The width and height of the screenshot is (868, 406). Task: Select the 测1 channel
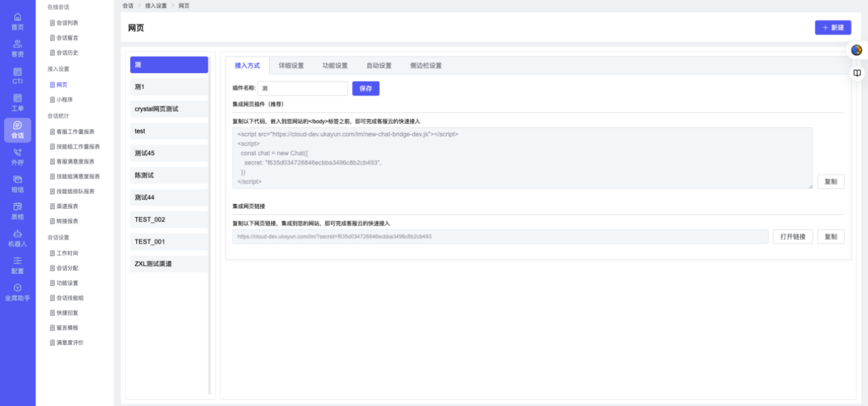(169, 87)
